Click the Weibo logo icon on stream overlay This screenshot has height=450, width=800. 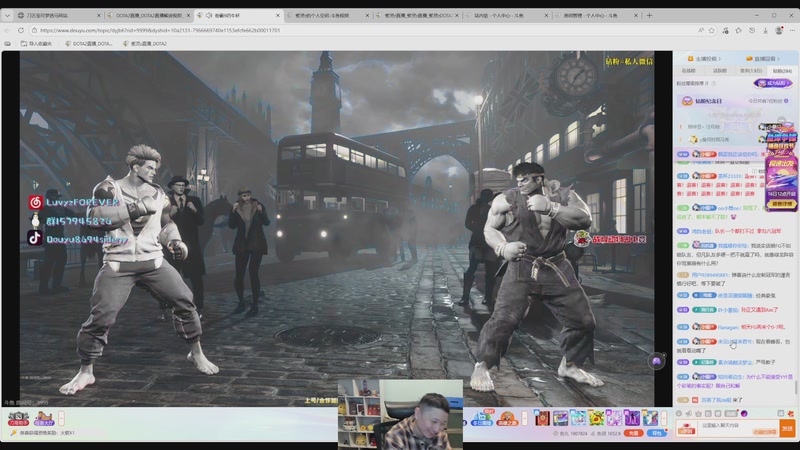click(34, 203)
